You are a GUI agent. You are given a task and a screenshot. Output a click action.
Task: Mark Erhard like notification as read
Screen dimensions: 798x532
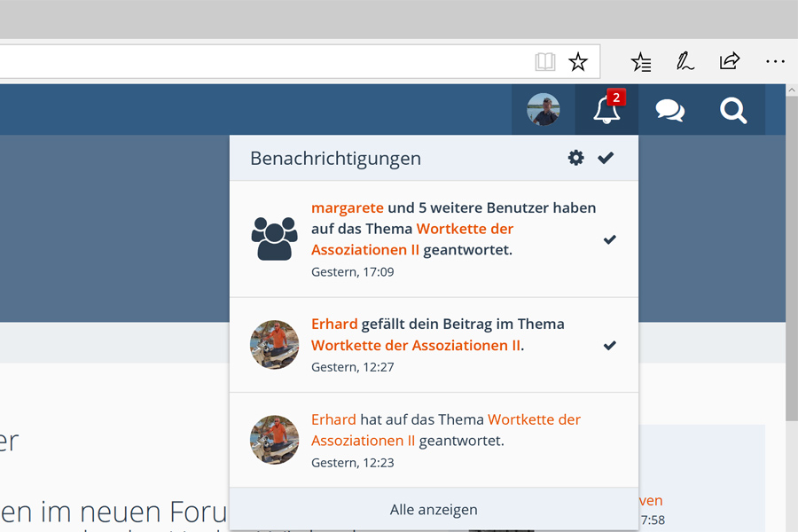tap(610, 345)
